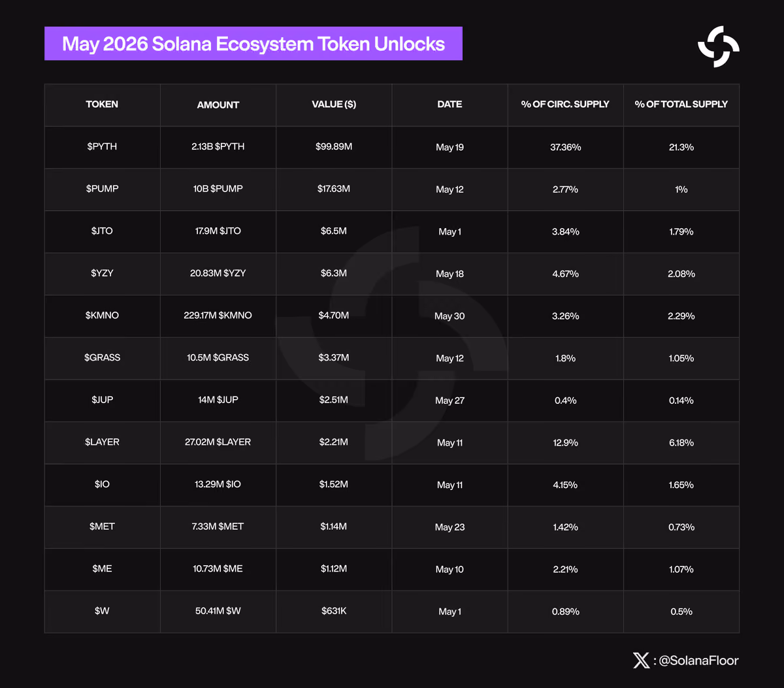Select the $JTO token cell
Image resolution: width=784 pixels, height=688 pixels.
click(102, 231)
